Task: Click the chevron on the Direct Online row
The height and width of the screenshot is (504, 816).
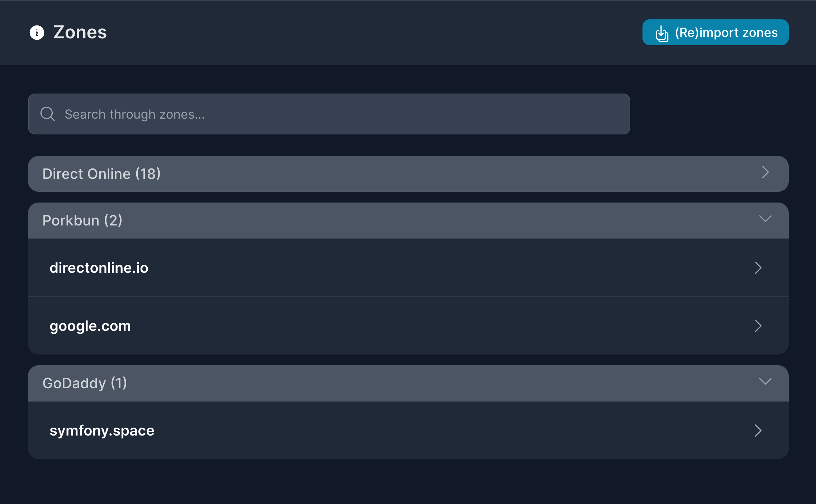Action: click(x=766, y=173)
